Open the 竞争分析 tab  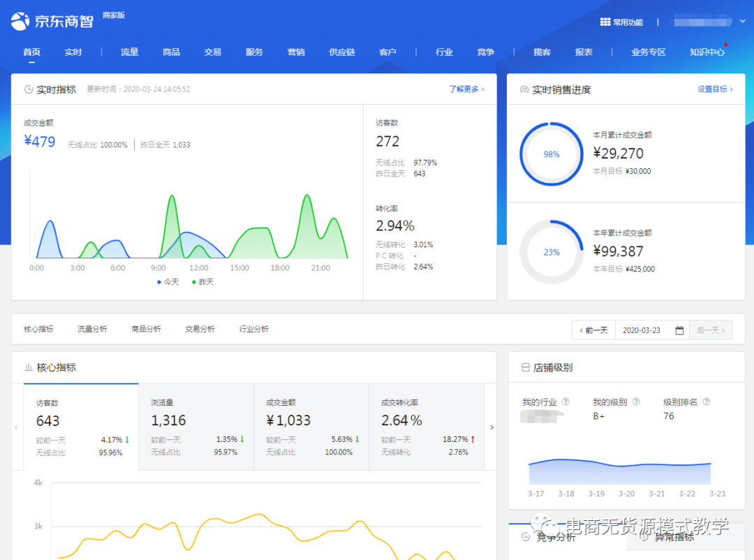(x=556, y=538)
